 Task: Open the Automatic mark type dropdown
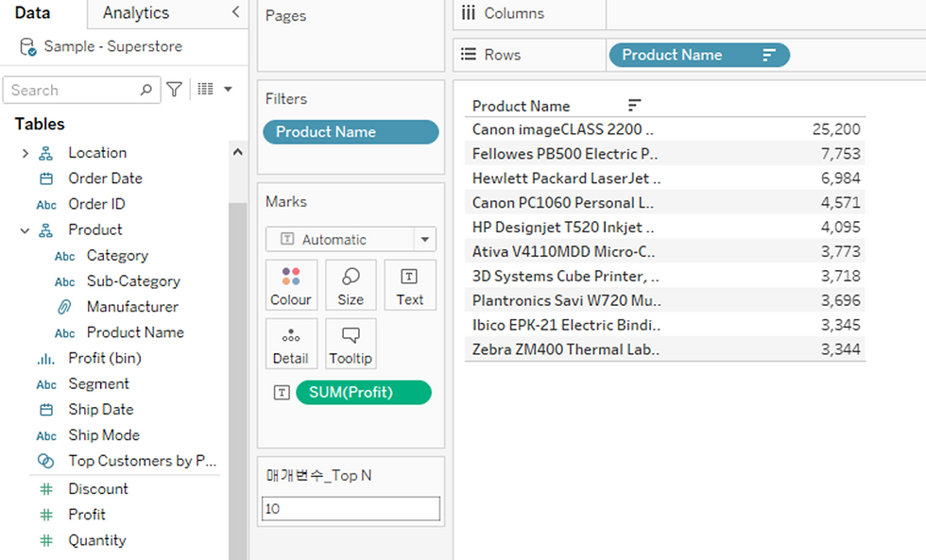(351, 240)
